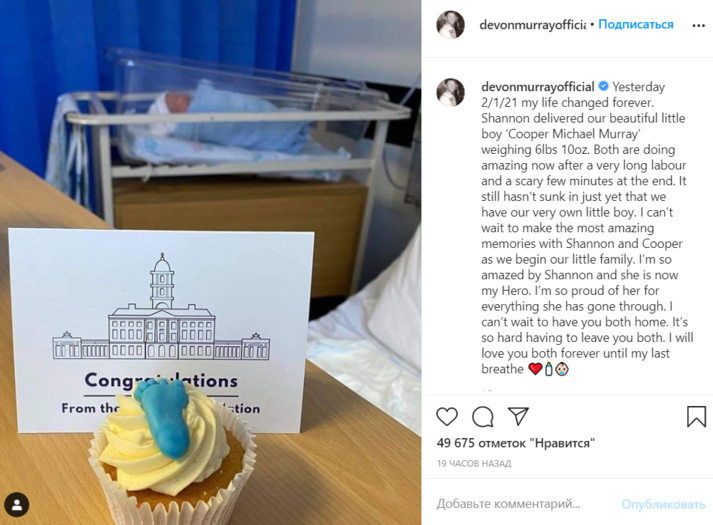Click the blue verified badge
This screenshot has width=713, height=525.
pyautogui.click(x=603, y=86)
